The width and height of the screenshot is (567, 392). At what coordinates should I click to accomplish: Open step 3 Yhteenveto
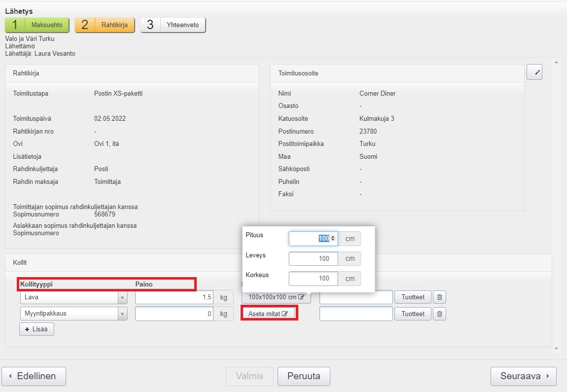(x=173, y=25)
